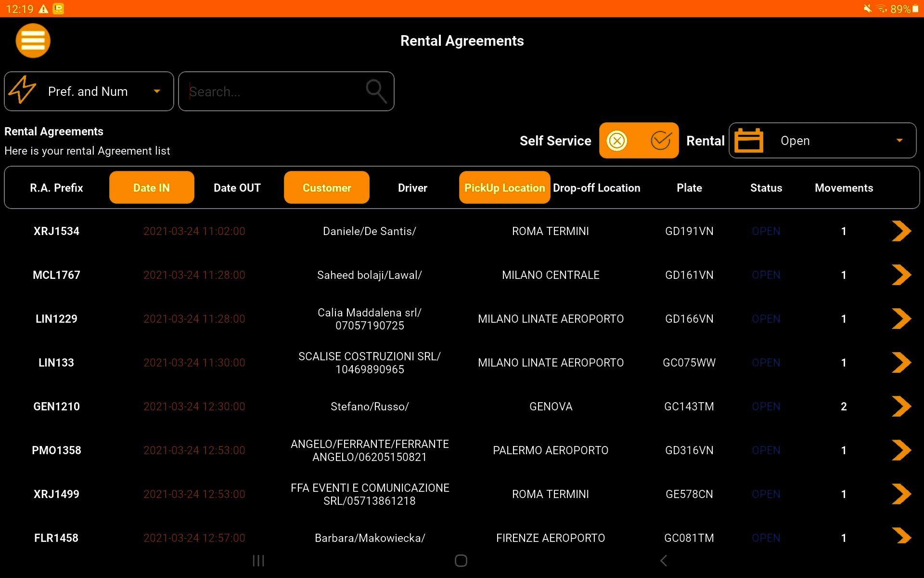Click the calendar icon beside Rental

pos(748,141)
